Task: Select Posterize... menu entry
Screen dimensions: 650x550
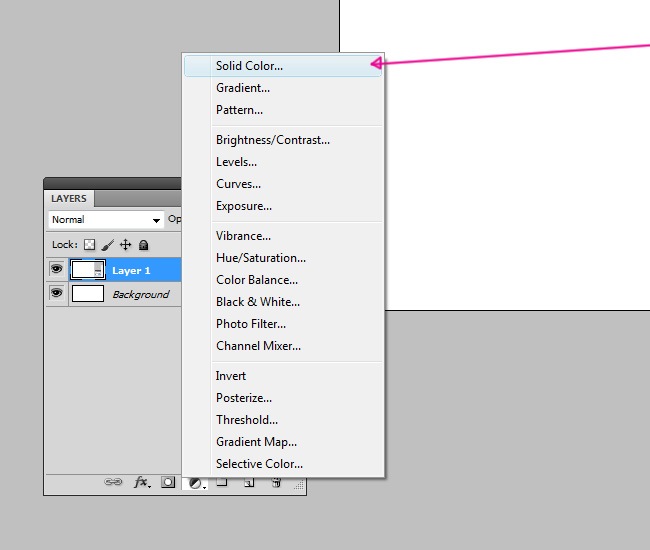Action: click(283, 398)
